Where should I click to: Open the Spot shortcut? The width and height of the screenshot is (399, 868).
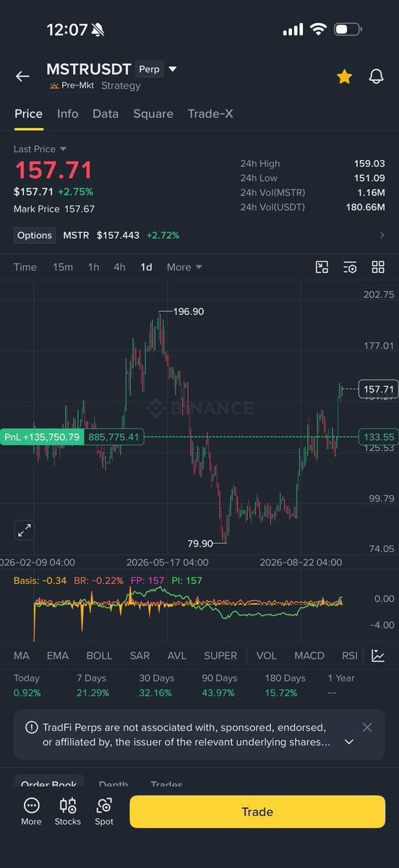click(x=104, y=811)
